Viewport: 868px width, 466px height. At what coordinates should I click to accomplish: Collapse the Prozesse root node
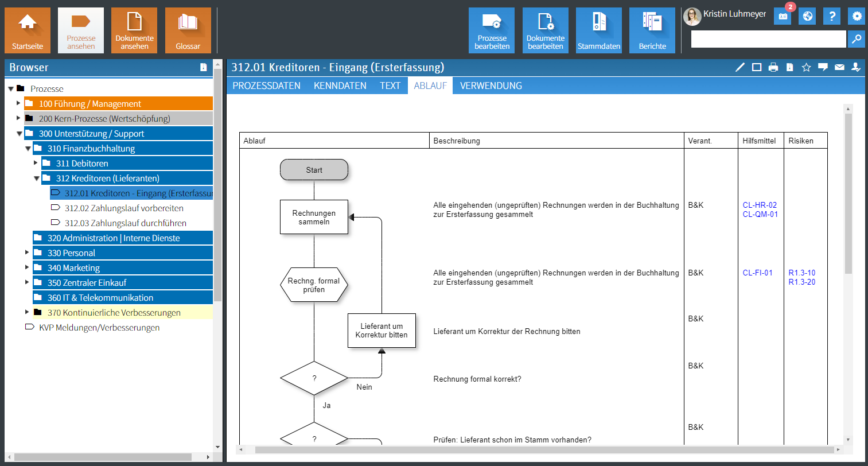[x=11, y=89]
